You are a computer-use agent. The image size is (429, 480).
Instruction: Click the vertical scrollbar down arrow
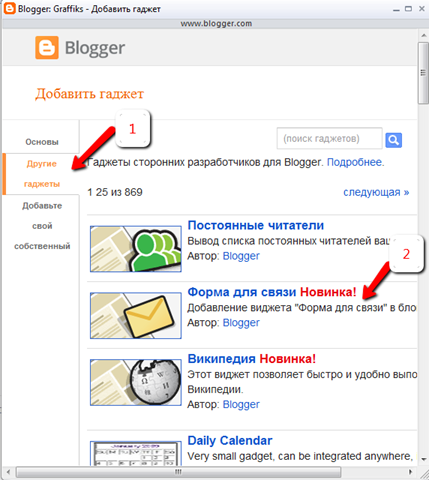coord(424,459)
